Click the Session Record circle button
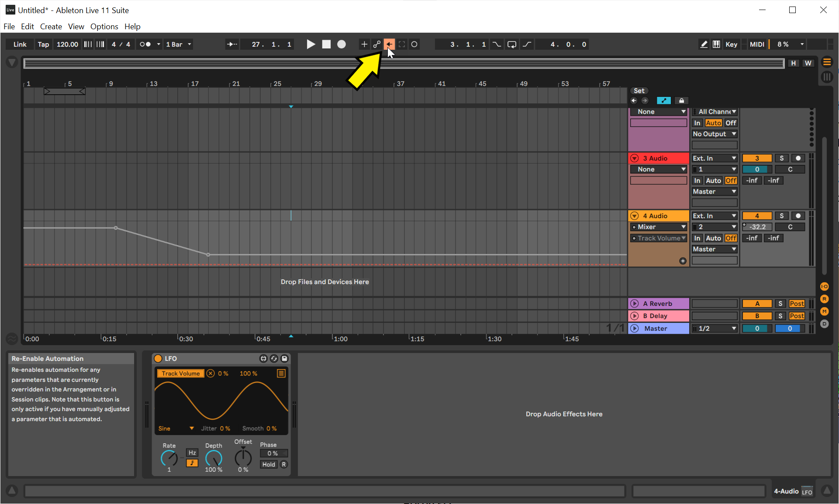Screen dimensions: 839x504 point(414,44)
